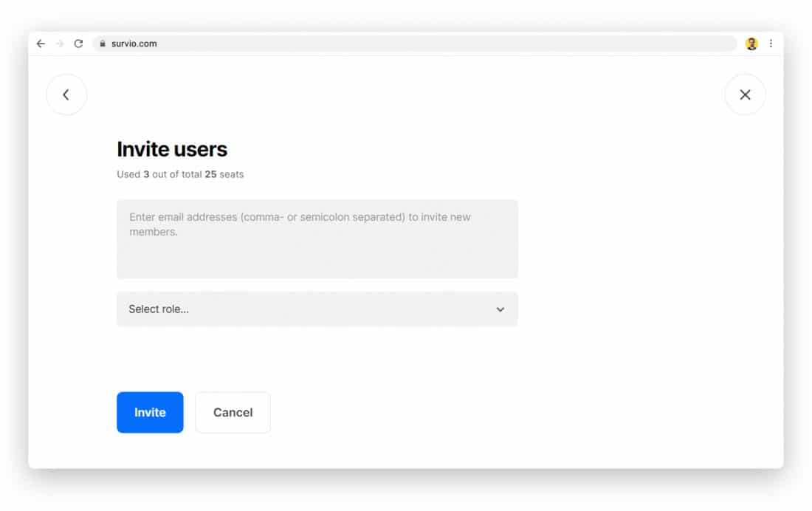Click the Select role field label
812x511 pixels.
tap(158, 309)
